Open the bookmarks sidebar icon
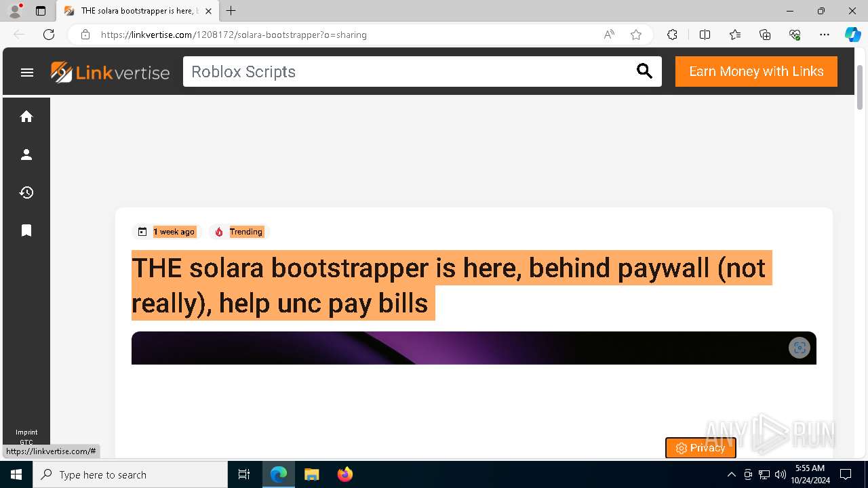The height and width of the screenshot is (488, 868). [x=26, y=230]
